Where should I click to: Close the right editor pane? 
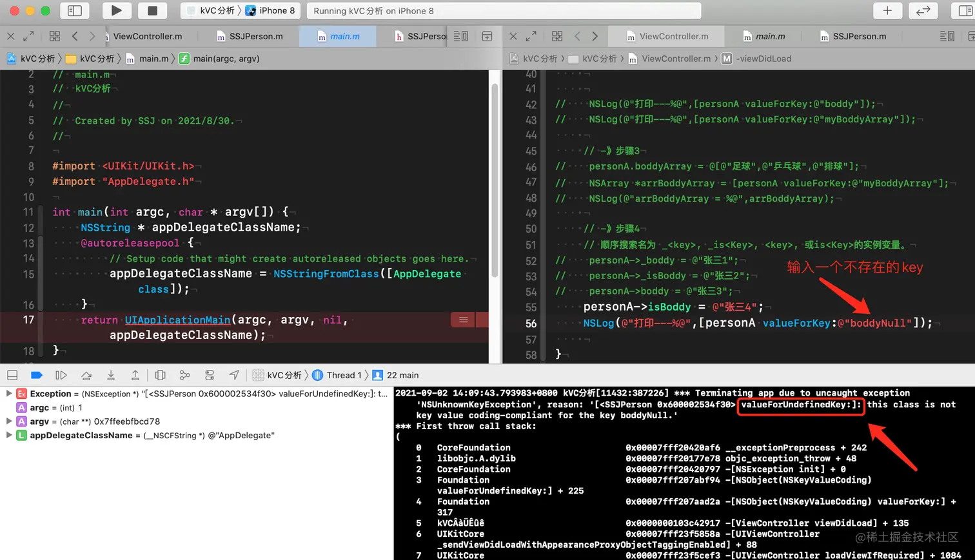click(x=513, y=36)
